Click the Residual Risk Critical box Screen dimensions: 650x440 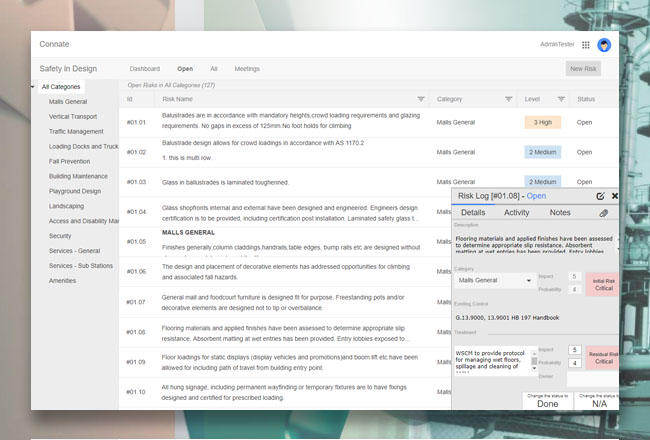tap(602, 357)
